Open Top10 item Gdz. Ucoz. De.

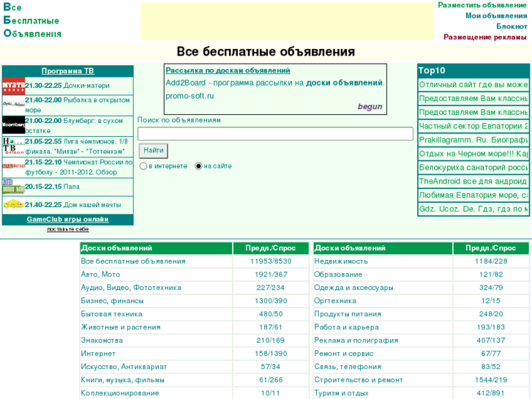click(x=473, y=209)
